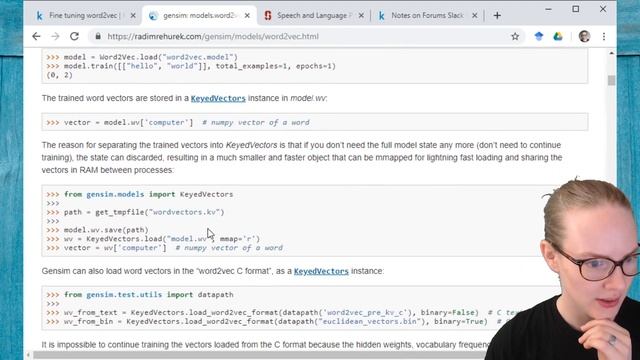The width and height of the screenshot is (640, 360).
Task: Maximize the Chrome window
Action: point(576,9)
